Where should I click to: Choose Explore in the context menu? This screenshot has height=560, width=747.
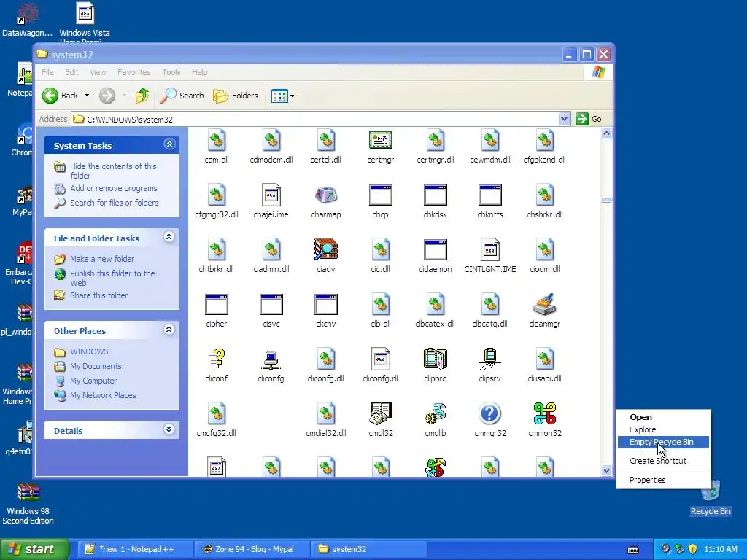[663, 429]
